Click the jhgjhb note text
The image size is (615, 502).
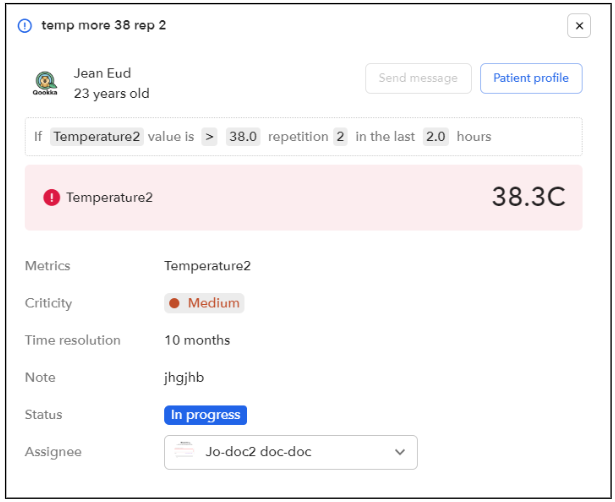click(x=184, y=378)
